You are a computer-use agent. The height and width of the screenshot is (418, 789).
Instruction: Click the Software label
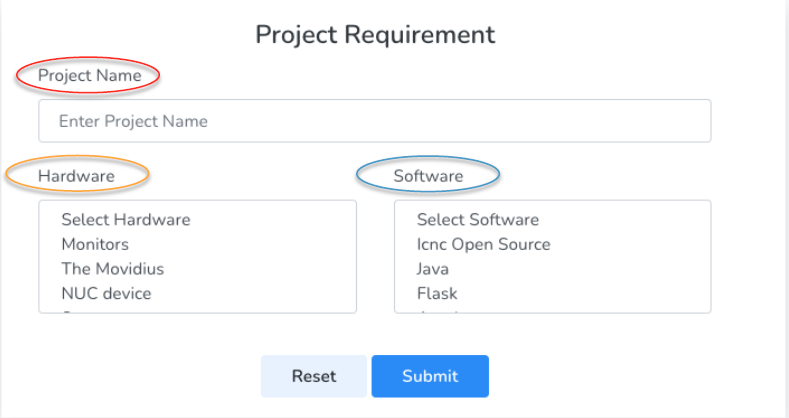coord(428,176)
